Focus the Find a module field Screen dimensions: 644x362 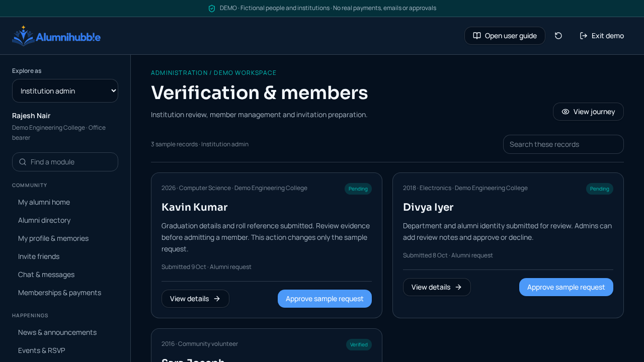(x=65, y=162)
